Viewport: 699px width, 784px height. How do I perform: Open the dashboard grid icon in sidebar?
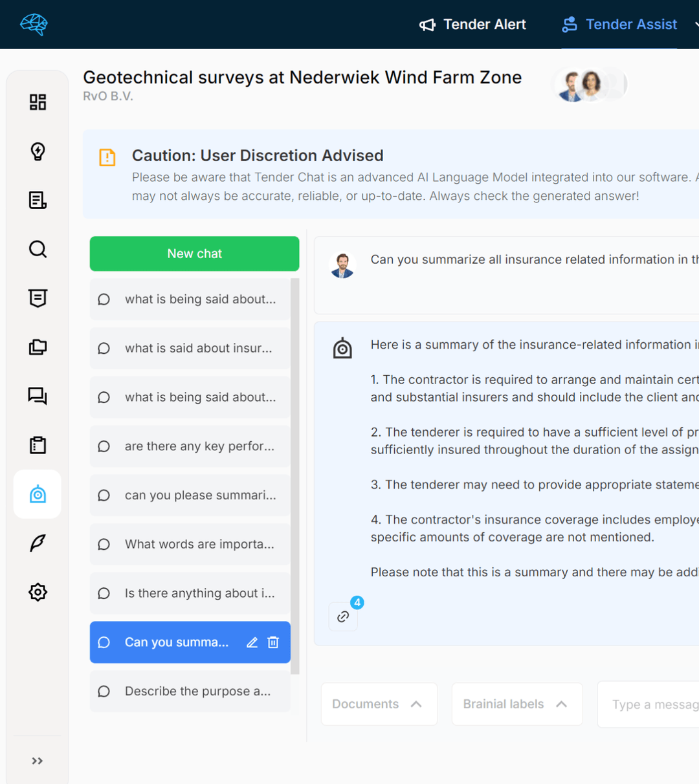(x=38, y=102)
